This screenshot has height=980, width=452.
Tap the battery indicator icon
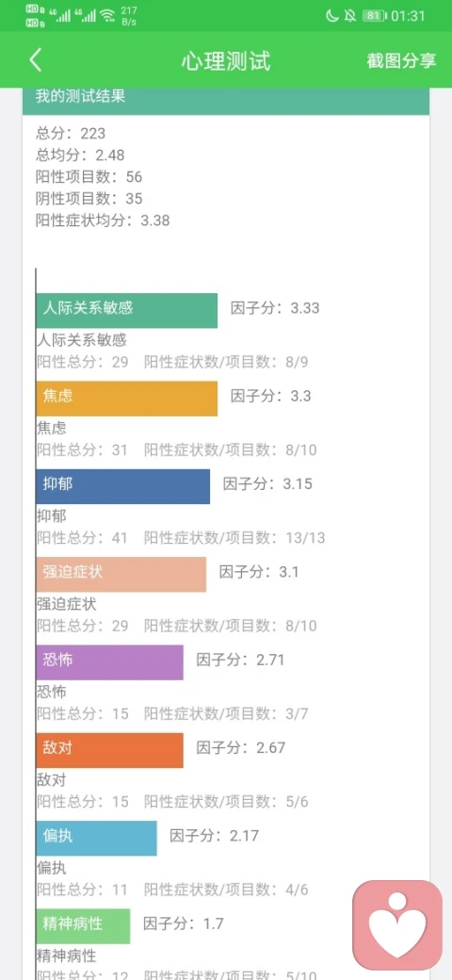[x=373, y=16]
